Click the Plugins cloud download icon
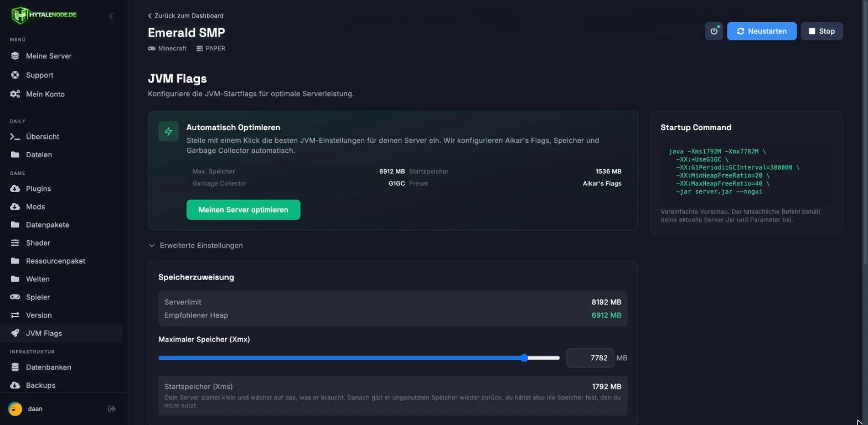The image size is (868, 425). coord(15,189)
